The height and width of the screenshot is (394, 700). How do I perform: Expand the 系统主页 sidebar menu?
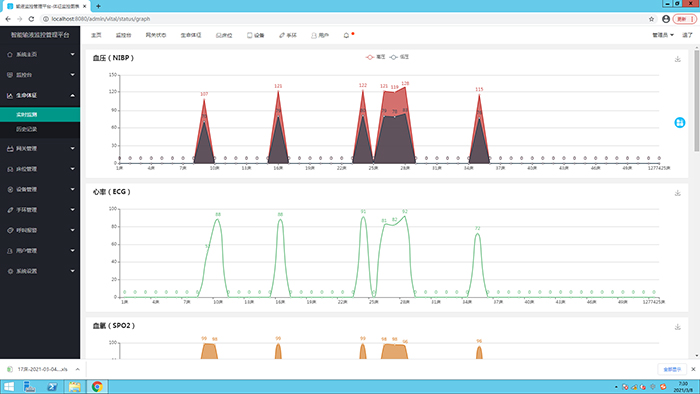click(x=40, y=54)
